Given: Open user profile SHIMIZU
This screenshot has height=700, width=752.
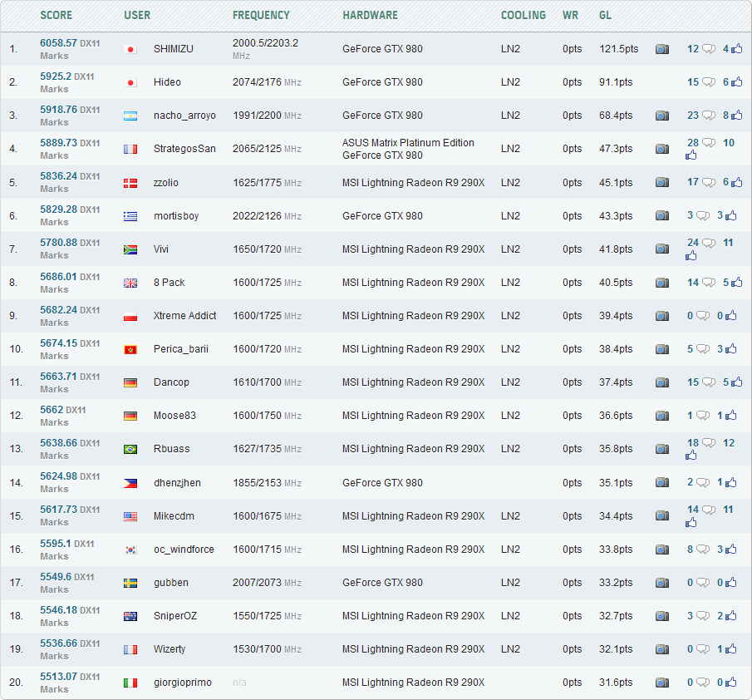Looking at the screenshot, I should pos(173,49).
